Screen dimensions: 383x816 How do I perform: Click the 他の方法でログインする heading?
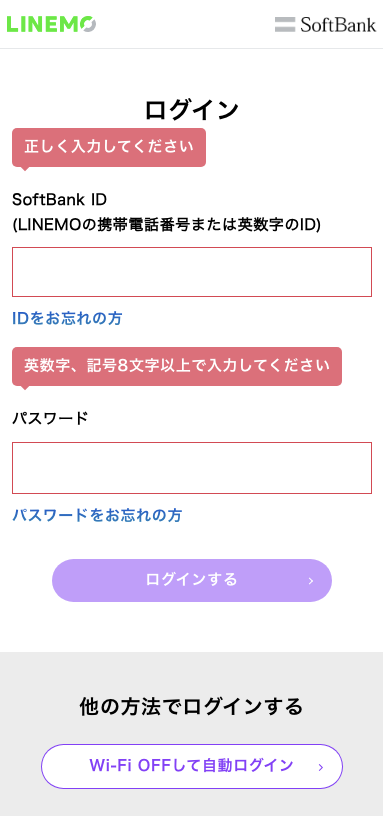pos(192,706)
